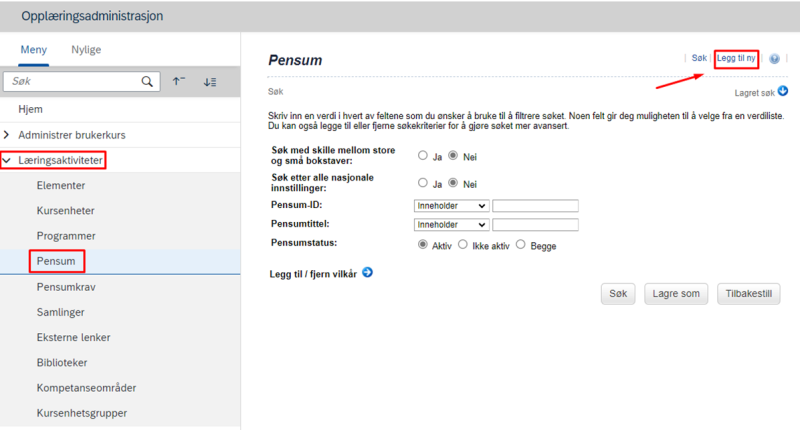800x430 pixels.
Task: Click the Lagret søk blue arrow icon
Action: coord(783,91)
